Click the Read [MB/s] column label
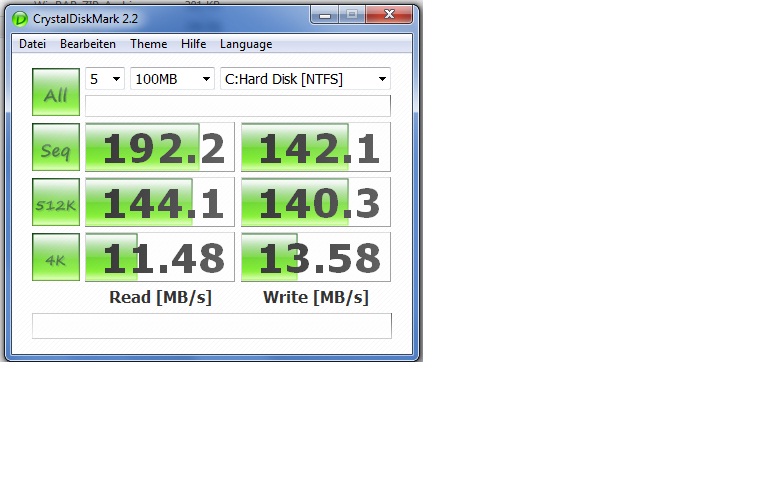The image size is (768, 480). [x=160, y=297]
